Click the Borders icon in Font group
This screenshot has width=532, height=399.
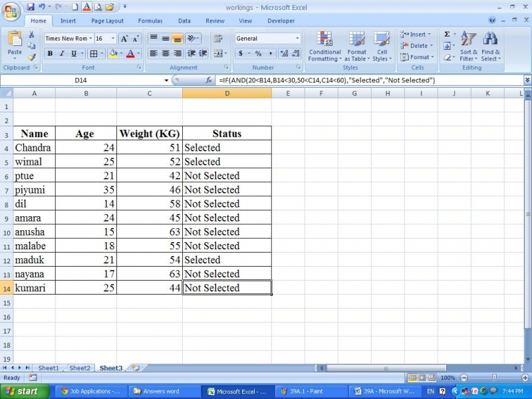pos(93,54)
